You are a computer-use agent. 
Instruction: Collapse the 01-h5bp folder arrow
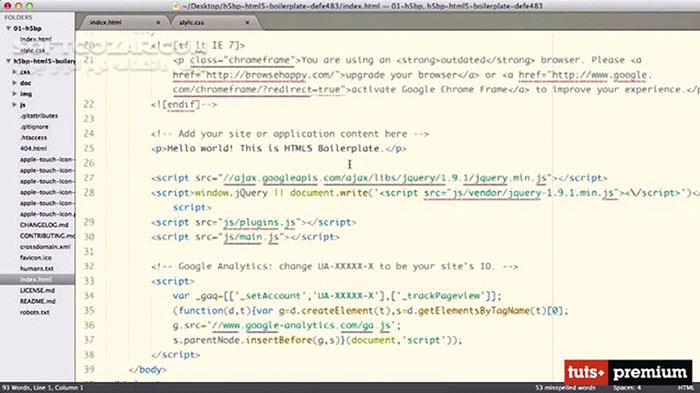tap(8, 28)
